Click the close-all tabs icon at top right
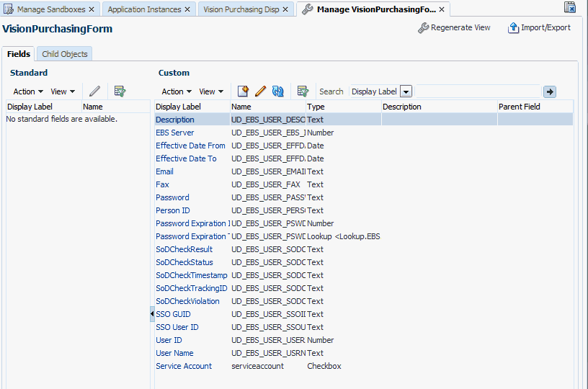The width and height of the screenshot is (588, 389). coord(569,7)
